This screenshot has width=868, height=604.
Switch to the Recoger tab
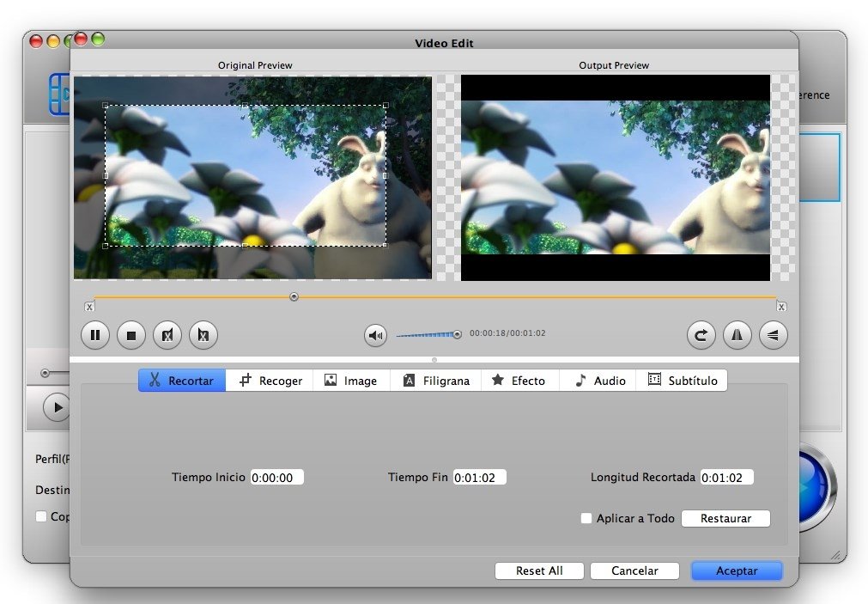(x=270, y=381)
